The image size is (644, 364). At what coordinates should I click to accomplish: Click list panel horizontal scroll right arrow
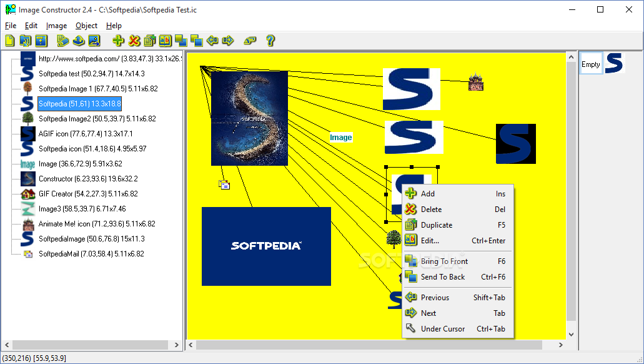click(x=177, y=345)
